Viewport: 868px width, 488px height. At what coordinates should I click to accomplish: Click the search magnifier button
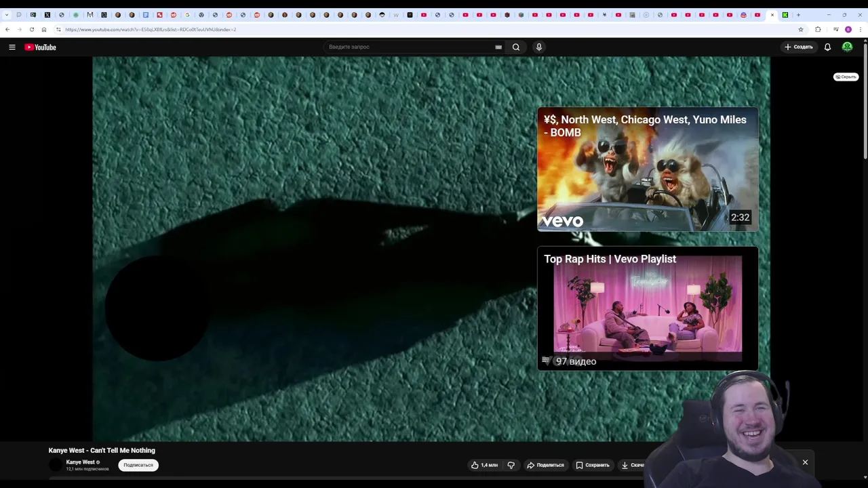point(516,47)
